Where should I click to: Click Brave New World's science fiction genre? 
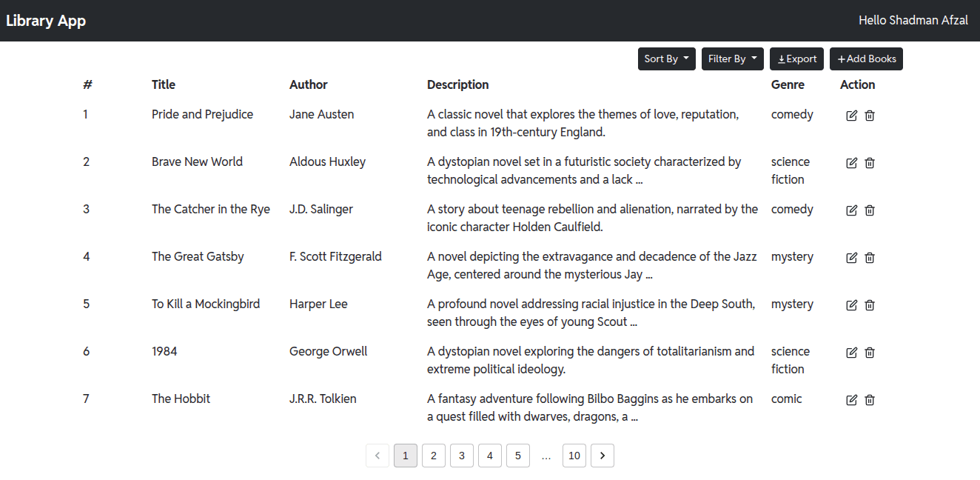tap(791, 170)
